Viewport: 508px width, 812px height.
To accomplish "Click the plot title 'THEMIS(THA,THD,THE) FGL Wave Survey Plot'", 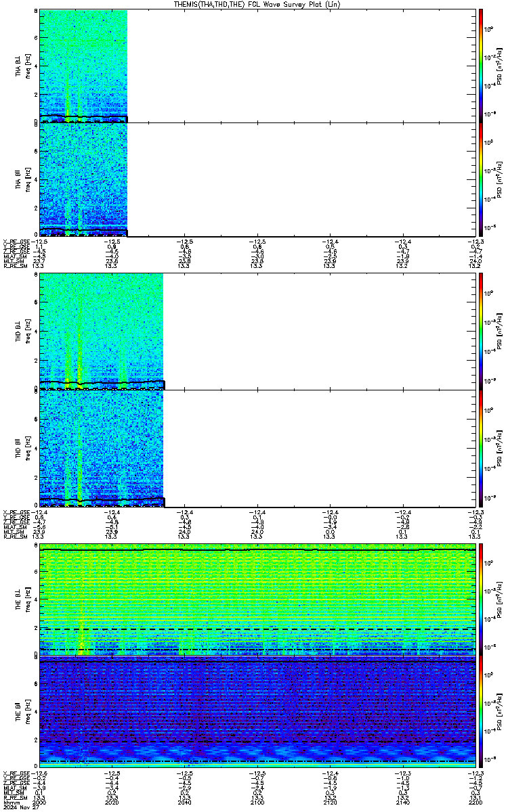I will [x=257, y=5].
